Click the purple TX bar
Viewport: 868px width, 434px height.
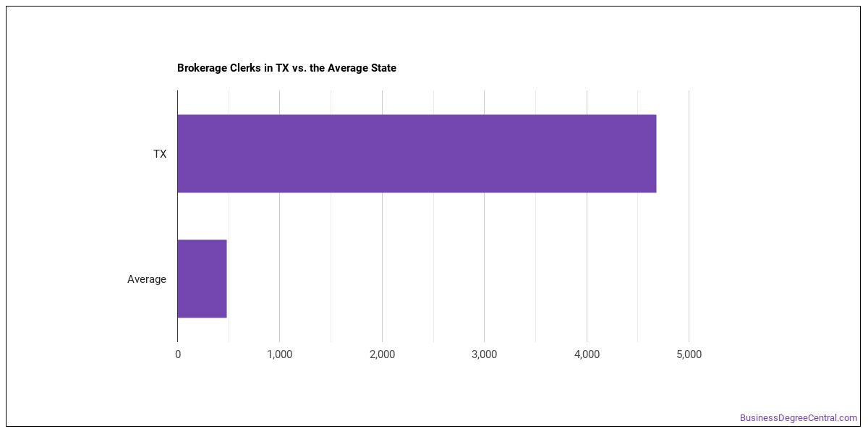click(x=417, y=153)
